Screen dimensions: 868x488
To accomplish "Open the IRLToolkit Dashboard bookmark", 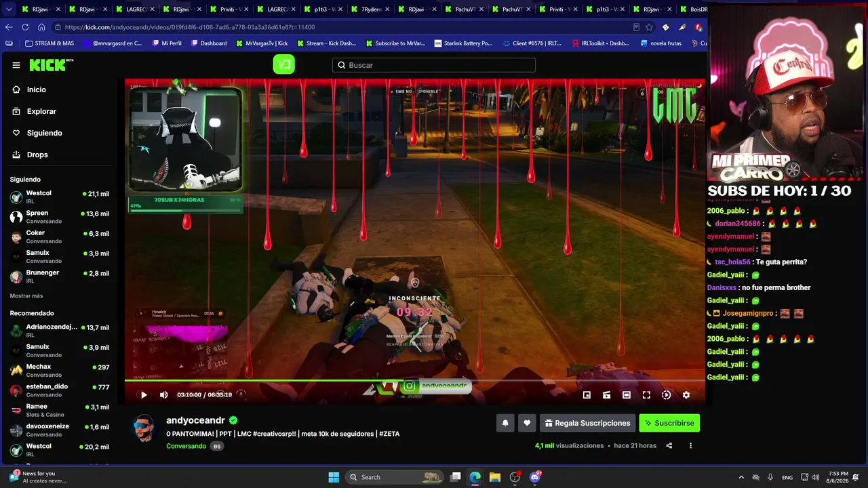I will pyautogui.click(x=601, y=43).
